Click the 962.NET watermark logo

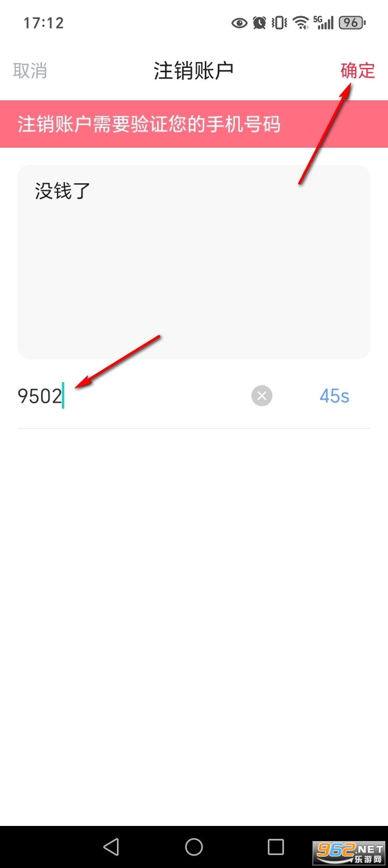click(x=350, y=852)
